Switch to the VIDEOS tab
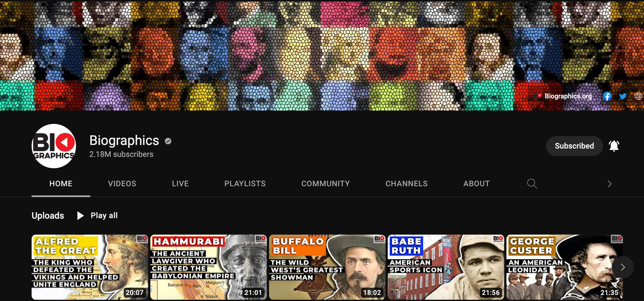This screenshot has width=644, height=301. point(122,184)
